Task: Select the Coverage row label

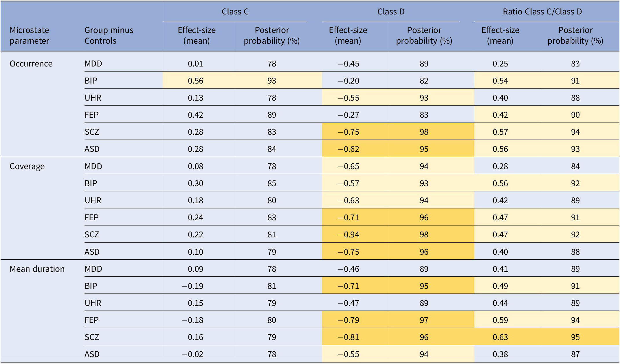Action: tap(27, 166)
